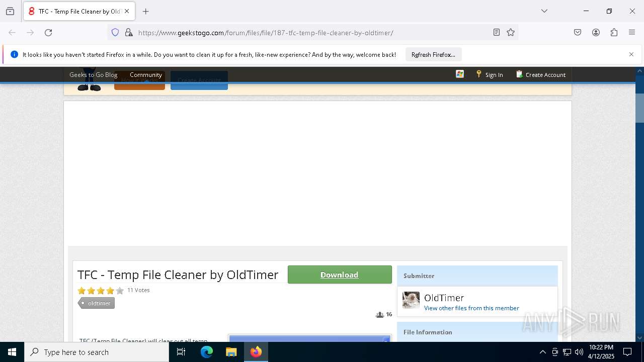Open the Geeks to Go Blog link
The height and width of the screenshot is (362, 644).
click(93, 74)
